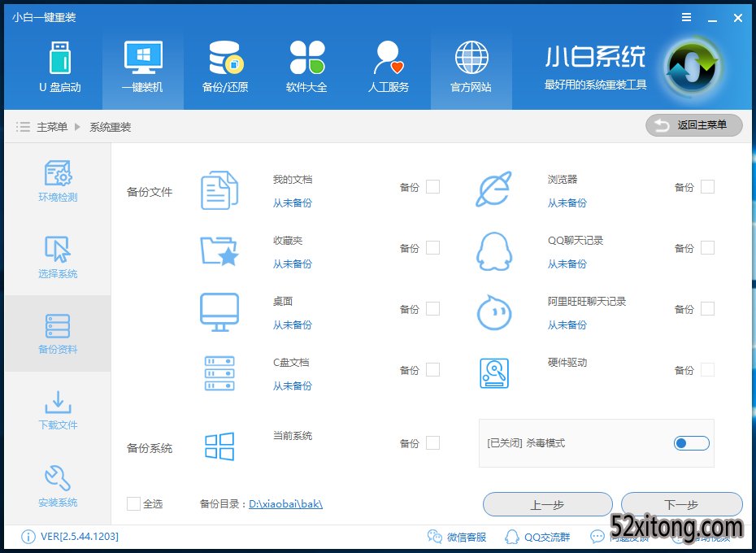
Task: Open the 人工服务 person icon
Action: (388, 58)
